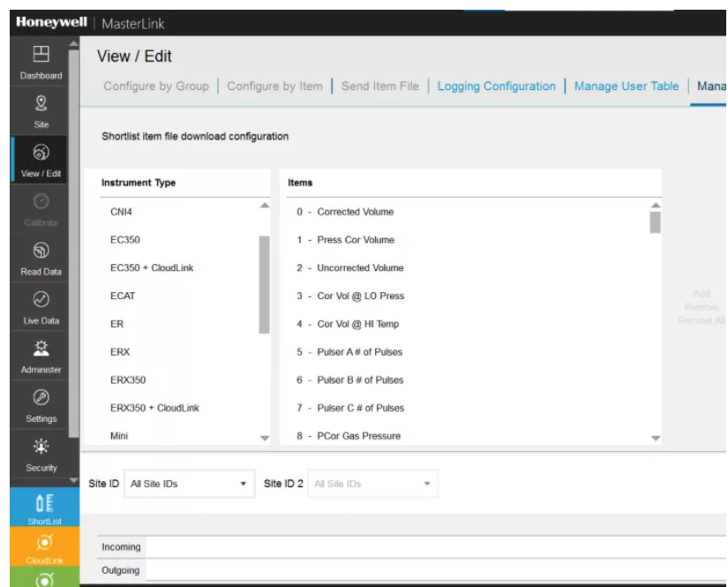
Task: Switch to Logging Configuration tab
Action: (x=496, y=87)
